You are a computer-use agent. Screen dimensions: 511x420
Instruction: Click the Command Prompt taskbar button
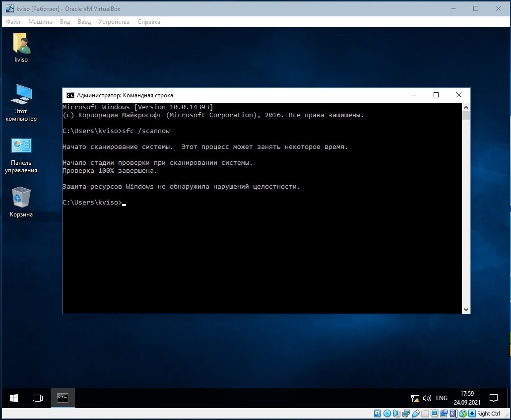click(63, 398)
